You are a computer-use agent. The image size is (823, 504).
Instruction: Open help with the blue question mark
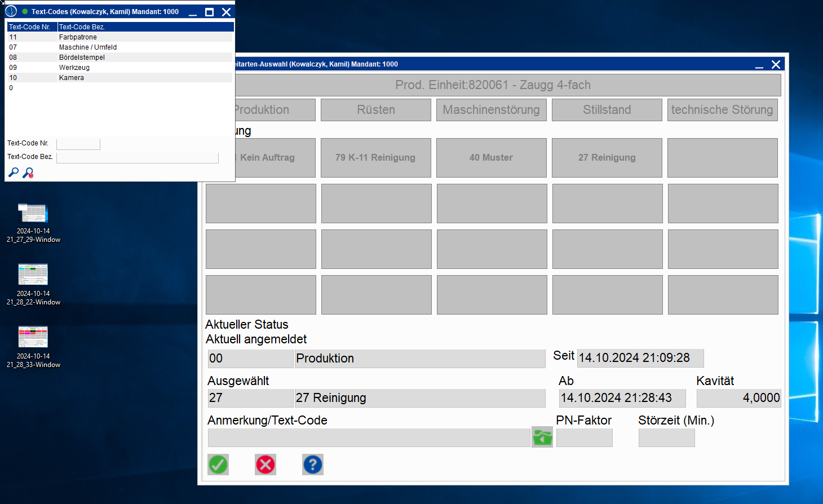point(313,465)
